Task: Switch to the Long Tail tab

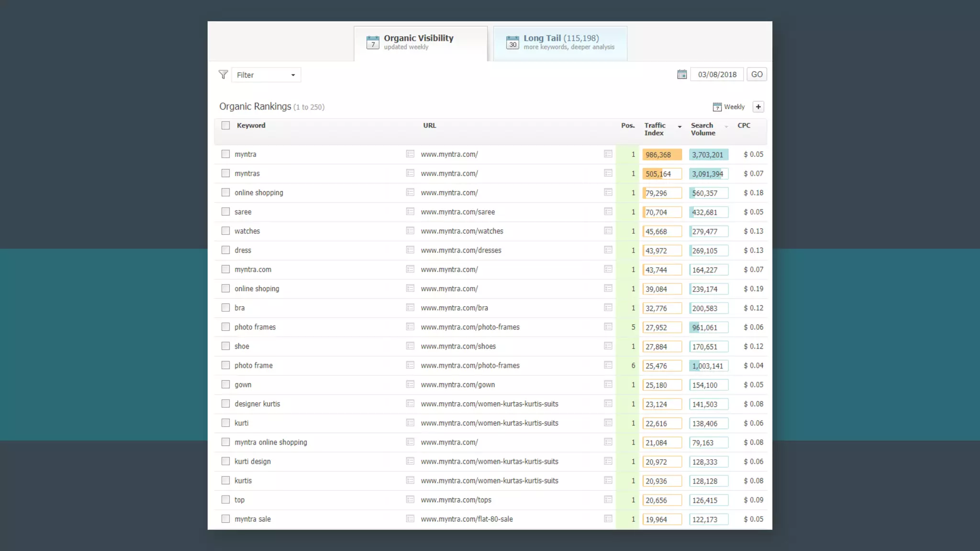Action: (x=560, y=43)
